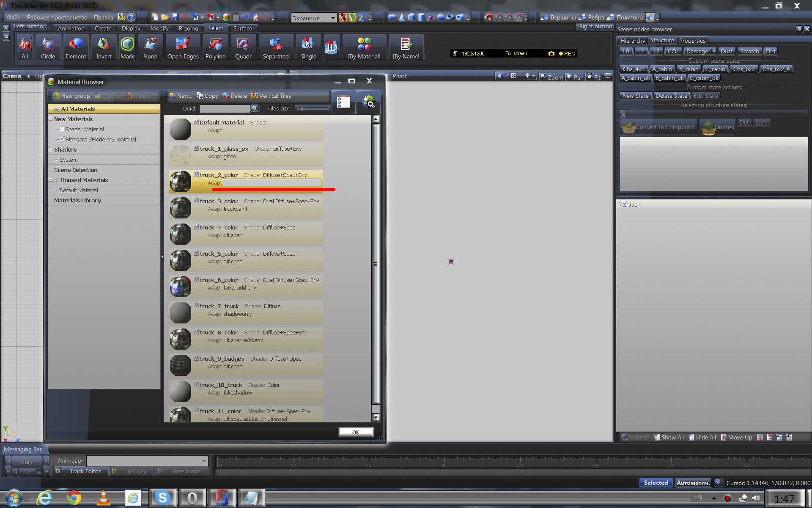Select the Circle selection tool
This screenshot has width=812, height=508.
click(x=48, y=47)
